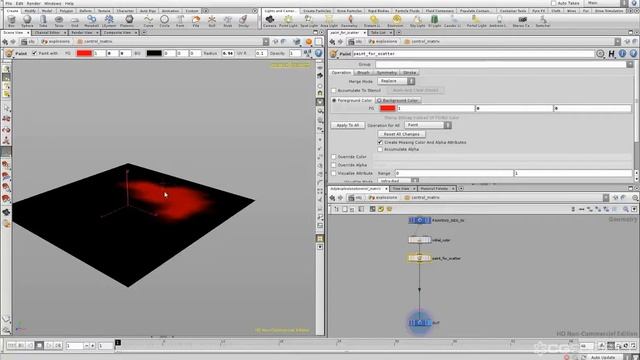
Task: Click the initial_color node in network
Action: [x=419, y=240]
